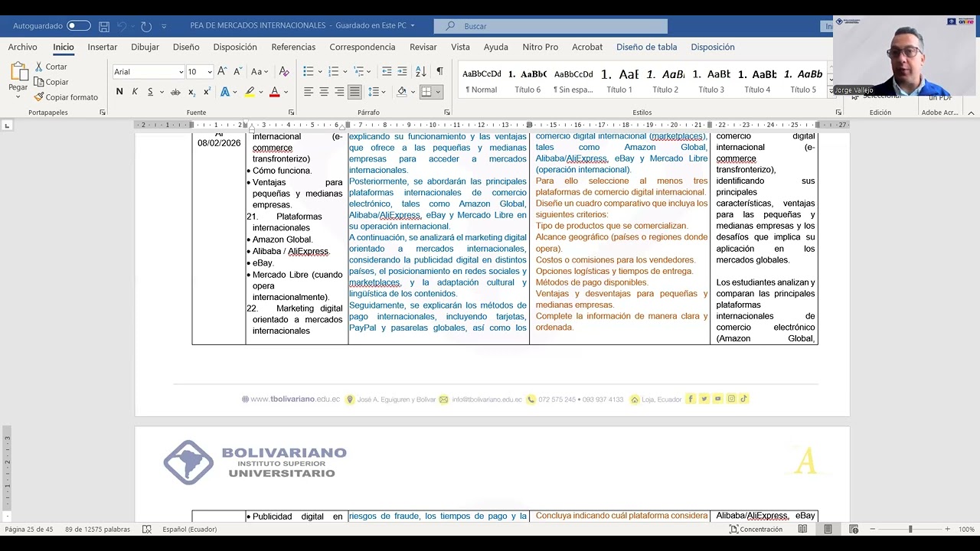Redo the last action
Image resolution: width=980 pixels, height=551 pixels.
click(146, 26)
